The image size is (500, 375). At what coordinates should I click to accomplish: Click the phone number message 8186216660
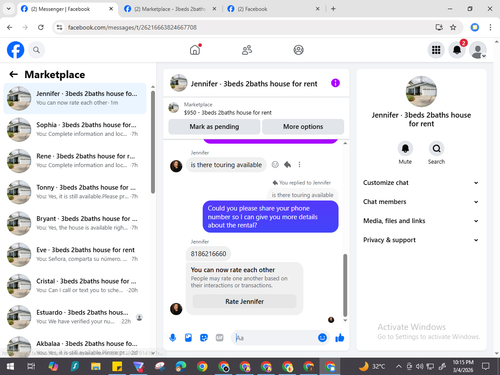click(x=208, y=254)
